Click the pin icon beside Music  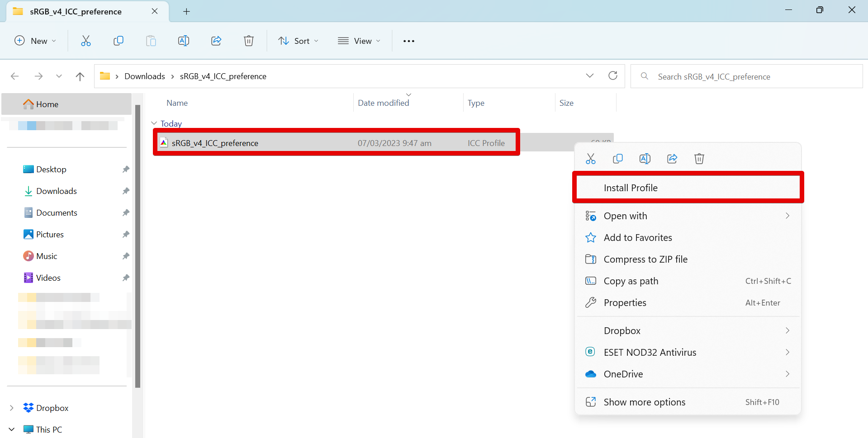pos(126,256)
